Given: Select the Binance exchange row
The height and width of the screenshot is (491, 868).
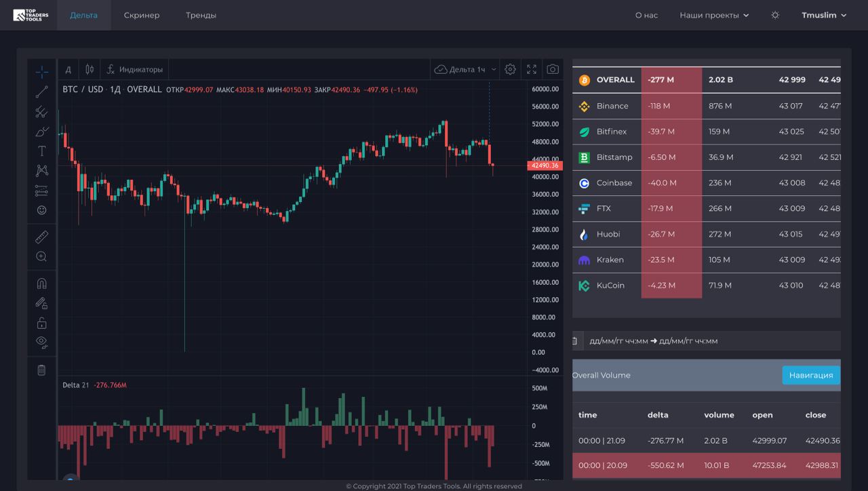Looking at the screenshot, I should pos(707,106).
